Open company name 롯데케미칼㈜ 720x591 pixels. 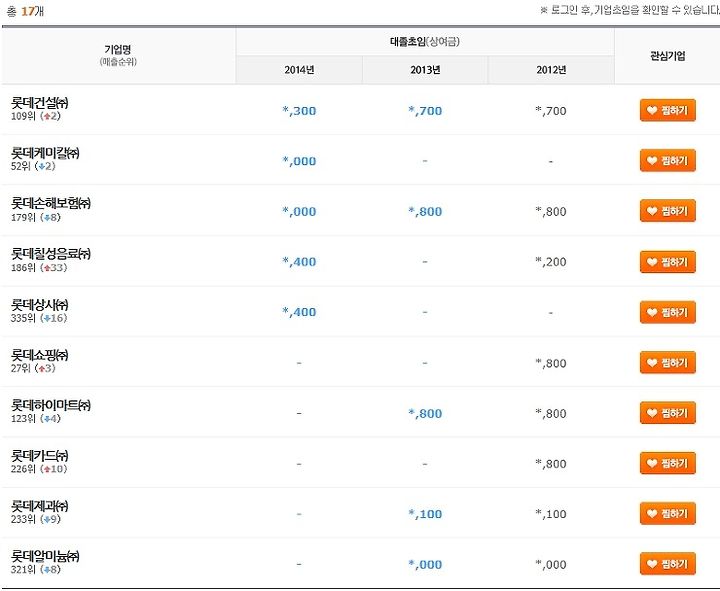(45, 152)
